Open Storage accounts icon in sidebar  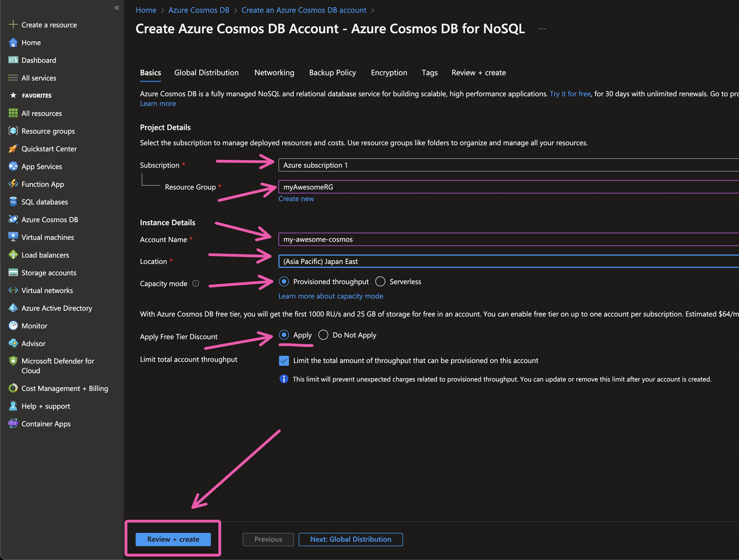(x=13, y=273)
